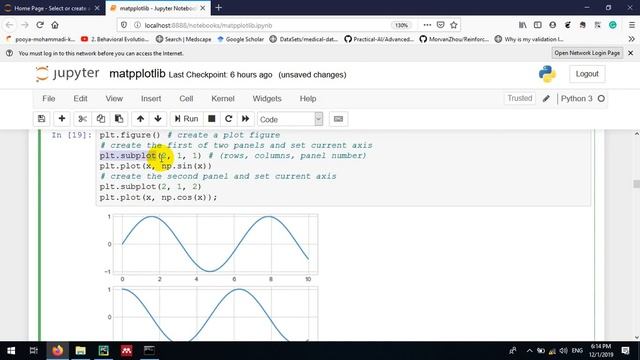This screenshot has width=640, height=360.
Task: Switch to the Home Page browser tab
Action: pyautogui.click(x=50, y=8)
